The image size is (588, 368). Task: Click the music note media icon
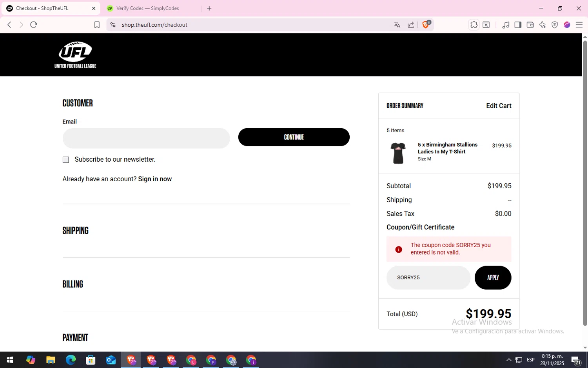point(506,25)
